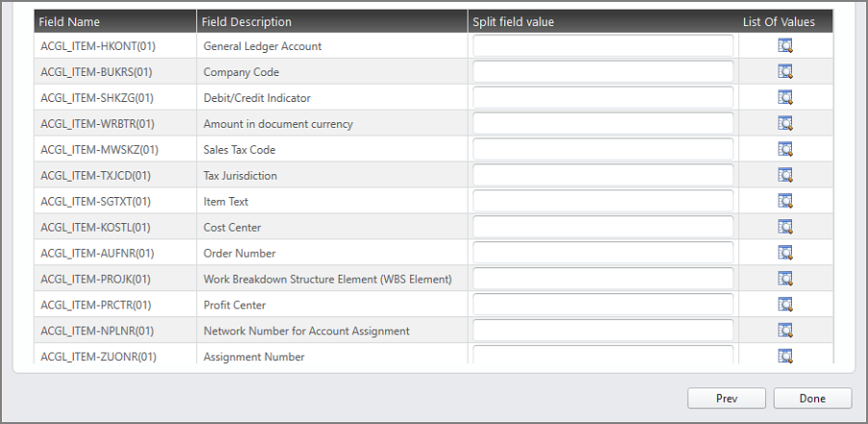
Task: Focus the Amount in document currency value field
Action: 602,123
